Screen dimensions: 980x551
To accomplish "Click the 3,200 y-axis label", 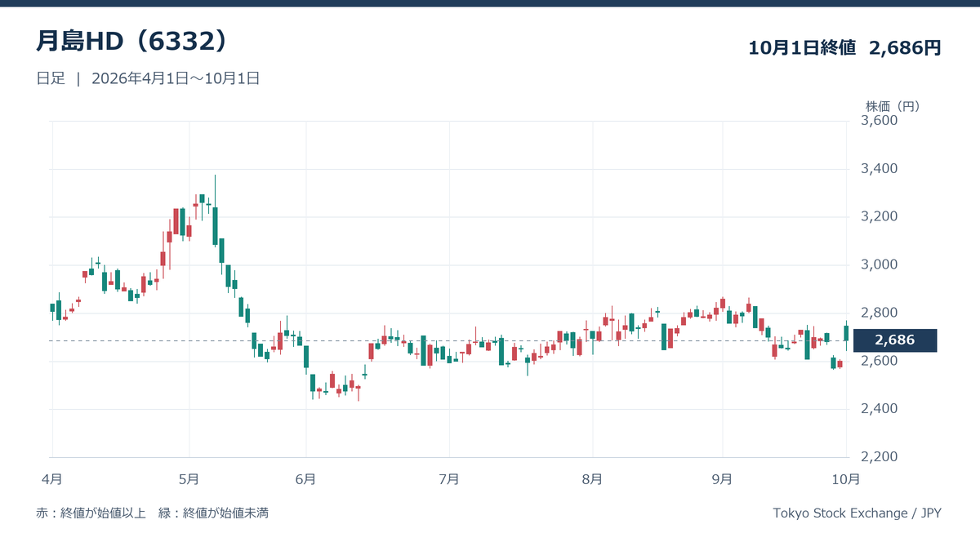I will point(879,216).
